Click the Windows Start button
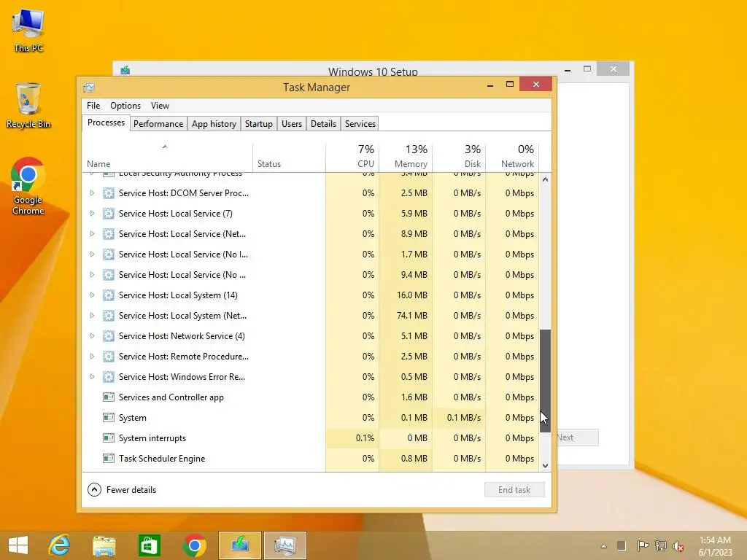This screenshot has width=747, height=560. tap(18, 545)
